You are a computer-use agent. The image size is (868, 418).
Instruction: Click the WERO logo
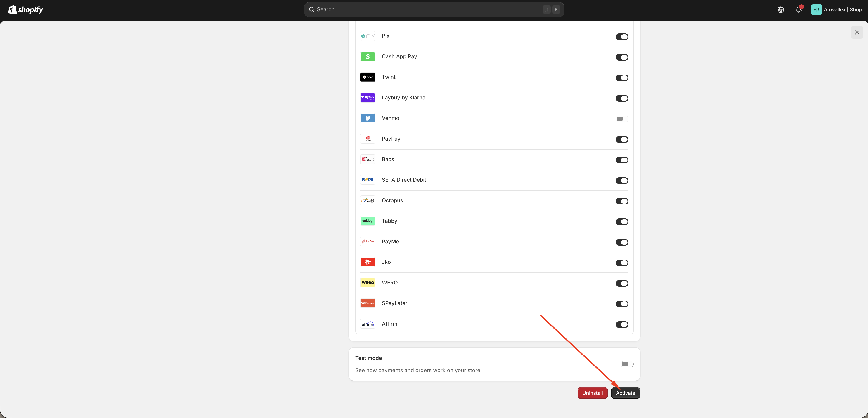point(368,283)
